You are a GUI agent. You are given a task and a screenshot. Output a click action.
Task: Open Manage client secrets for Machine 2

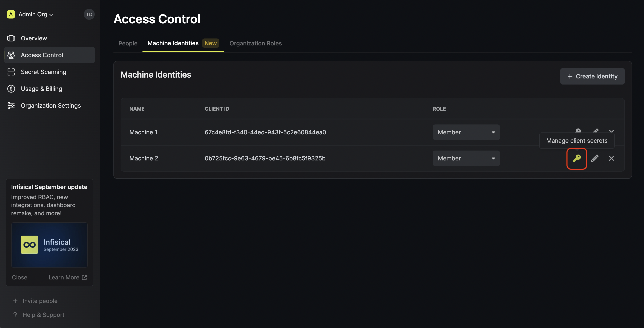577,158
